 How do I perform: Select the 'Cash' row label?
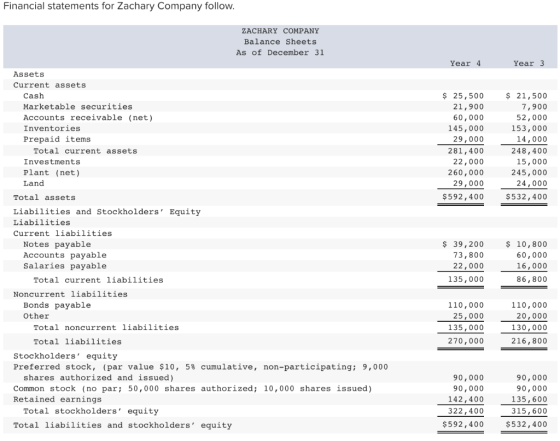pyautogui.click(x=34, y=96)
